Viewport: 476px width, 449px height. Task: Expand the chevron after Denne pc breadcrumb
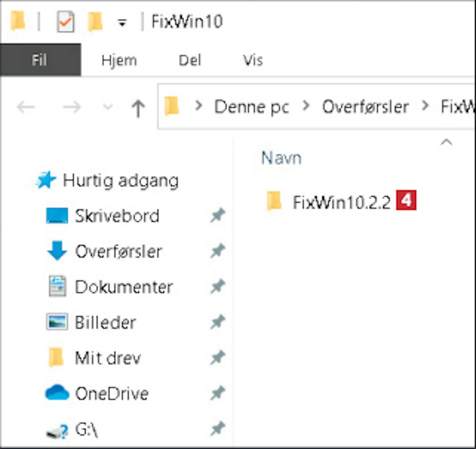tap(306, 106)
